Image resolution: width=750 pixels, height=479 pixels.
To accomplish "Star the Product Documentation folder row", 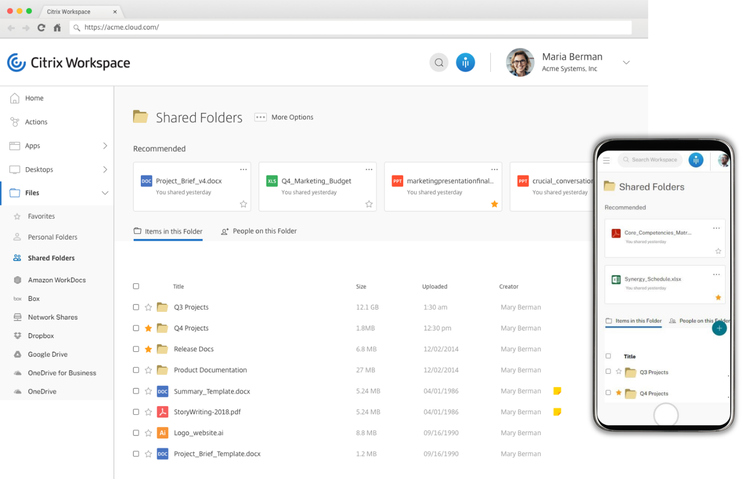I will pyautogui.click(x=148, y=370).
